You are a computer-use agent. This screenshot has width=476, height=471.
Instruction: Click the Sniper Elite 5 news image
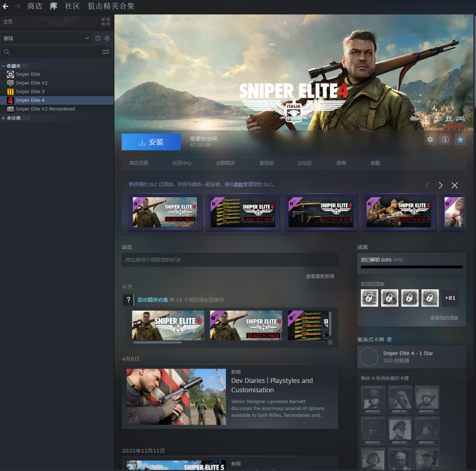coord(176,465)
